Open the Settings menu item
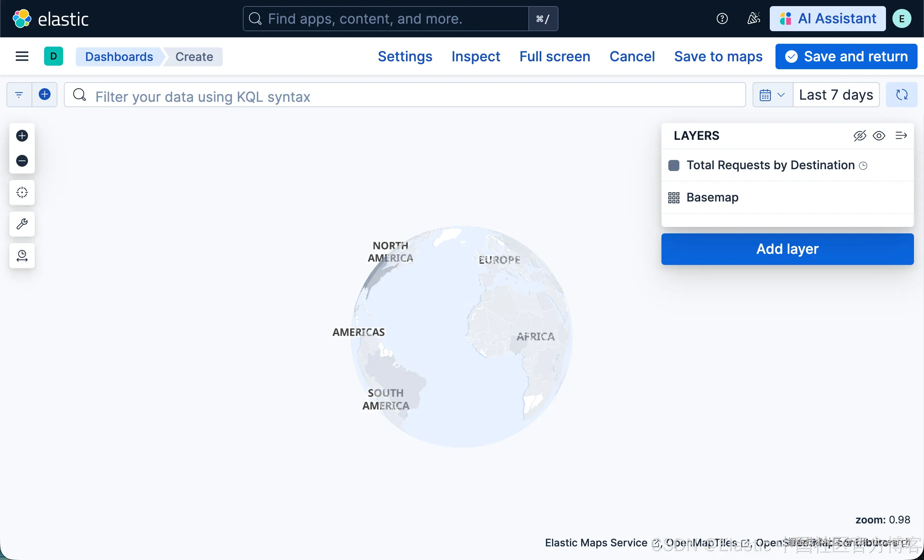The image size is (924, 560). [x=405, y=57]
